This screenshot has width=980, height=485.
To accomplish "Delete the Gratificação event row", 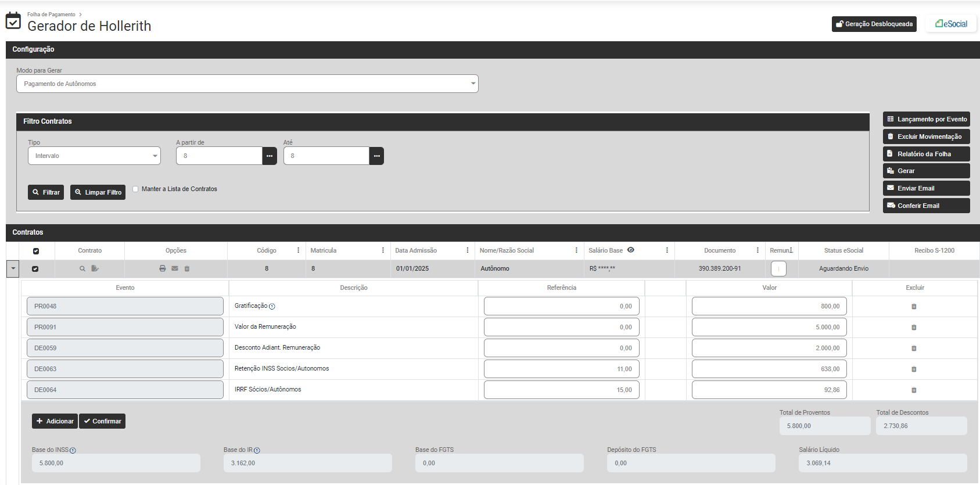I will coord(914,307).
